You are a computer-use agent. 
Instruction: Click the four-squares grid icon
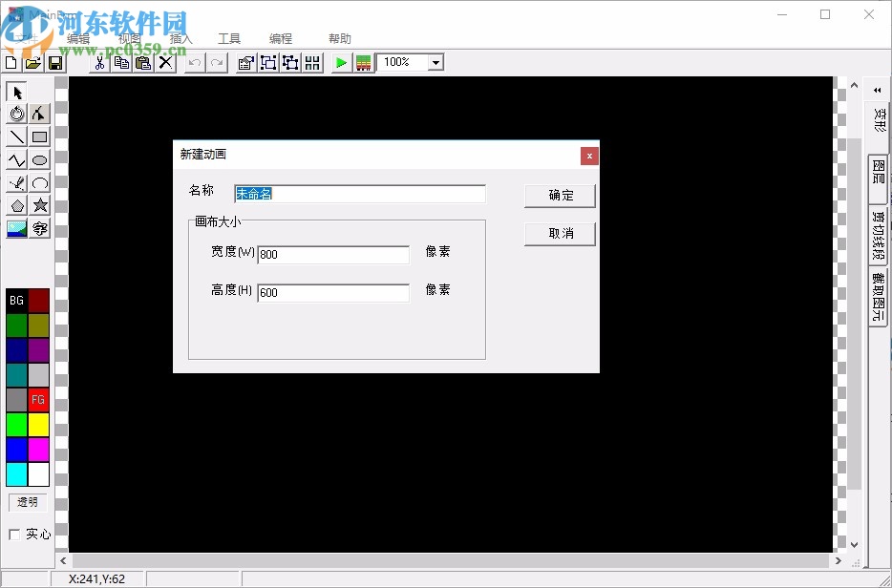pos(312,63)
